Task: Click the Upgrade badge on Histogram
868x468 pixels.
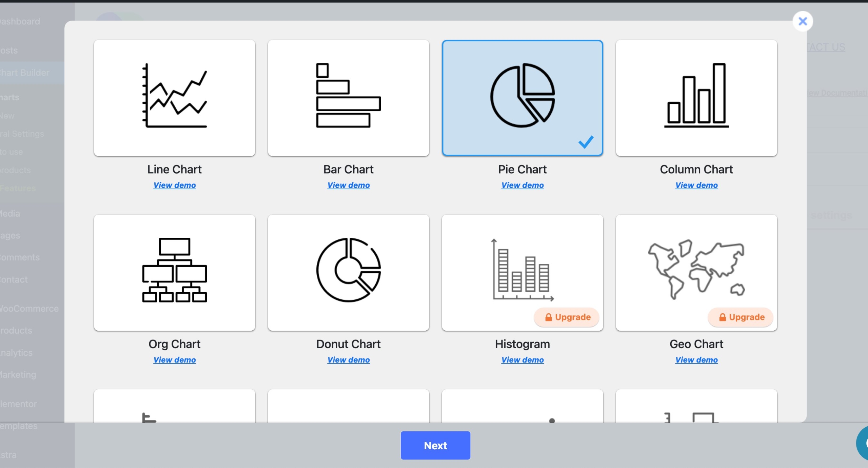Action: coord(567,317)
